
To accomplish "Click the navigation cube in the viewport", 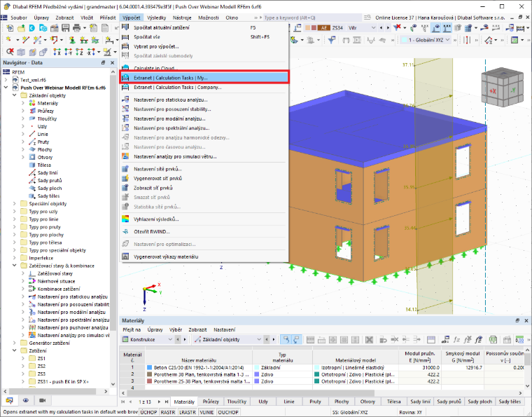I will coord(503,87).
